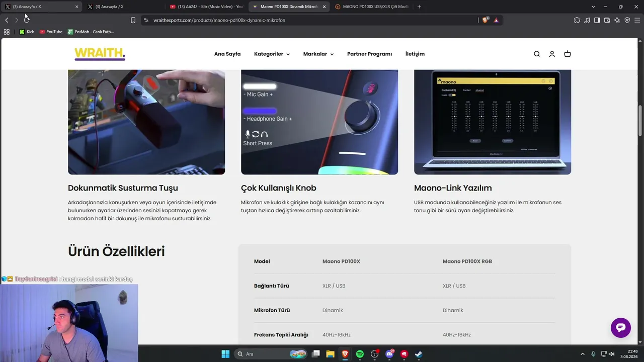
Task: Expand the Kategoriler dropdown menu
Action: point(272,54)
